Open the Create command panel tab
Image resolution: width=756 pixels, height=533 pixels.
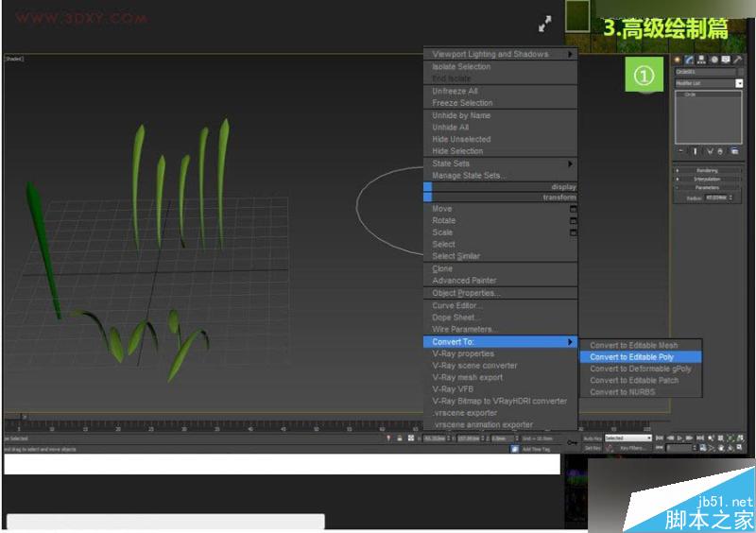click(x=678, y=60)
